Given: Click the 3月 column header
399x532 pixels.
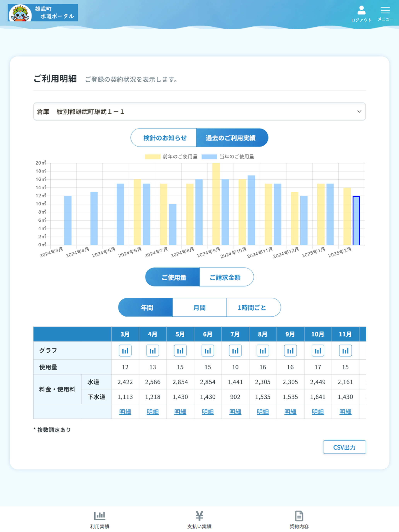Looking at the screenshot, I should 125,334.
